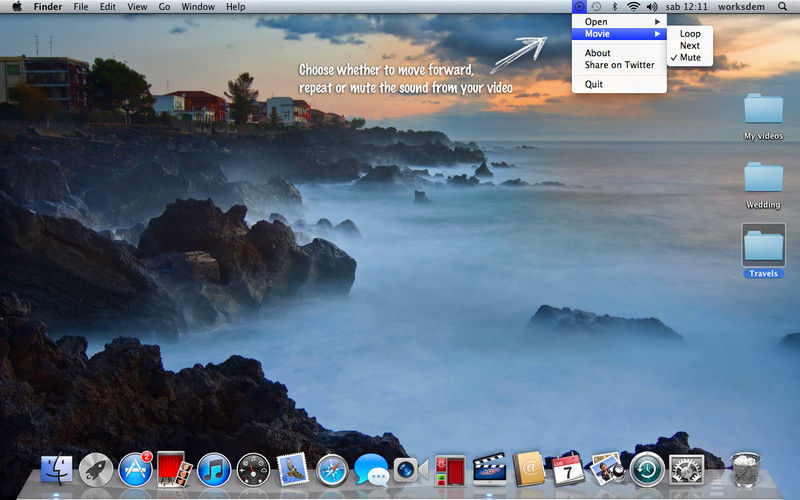Select the Travels folder on desktop

(x=763, y=251)
